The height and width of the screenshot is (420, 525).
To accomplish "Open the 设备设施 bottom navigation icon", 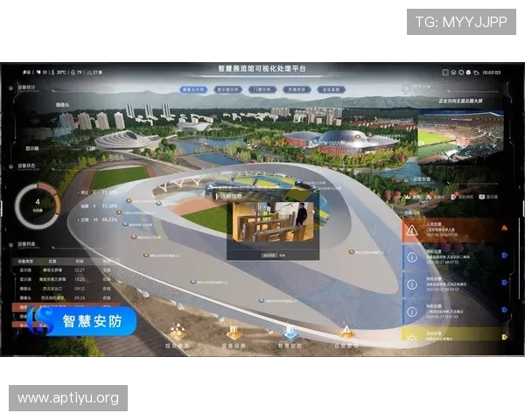I will click(x=234, y=332).
